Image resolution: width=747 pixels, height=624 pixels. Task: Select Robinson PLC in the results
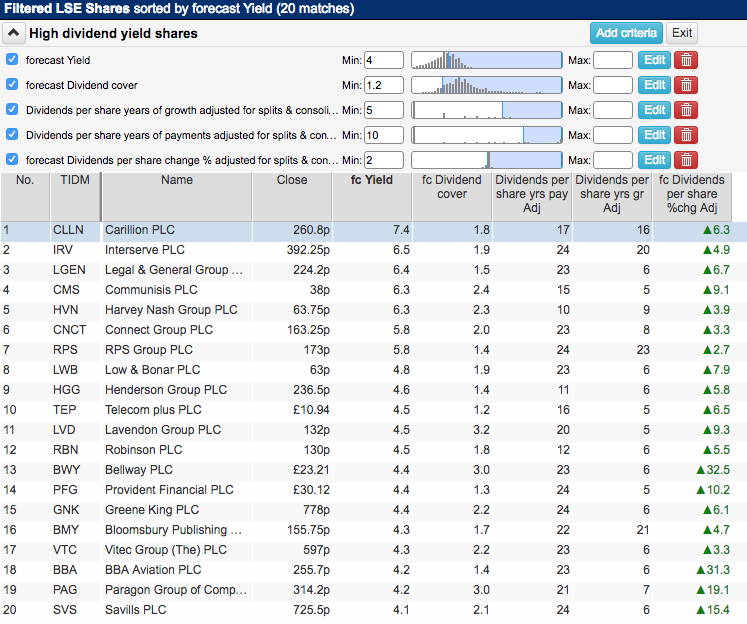click(374, 450)
